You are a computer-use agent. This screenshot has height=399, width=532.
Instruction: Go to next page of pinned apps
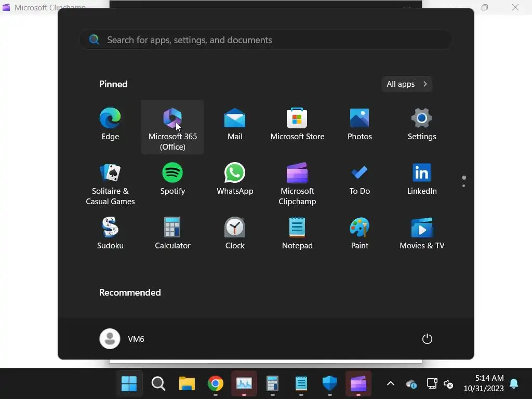463,185
